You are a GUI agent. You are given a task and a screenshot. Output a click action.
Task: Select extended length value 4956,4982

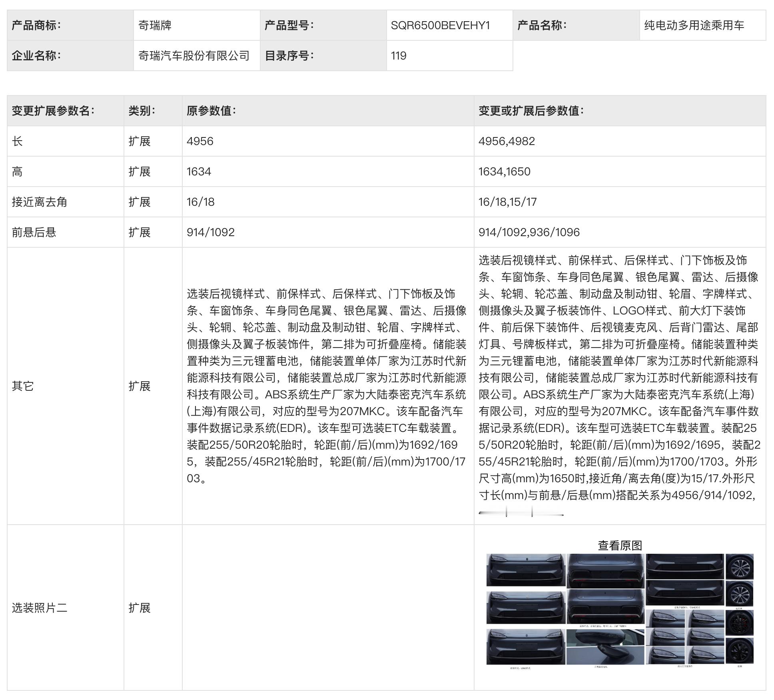(507, 141)
